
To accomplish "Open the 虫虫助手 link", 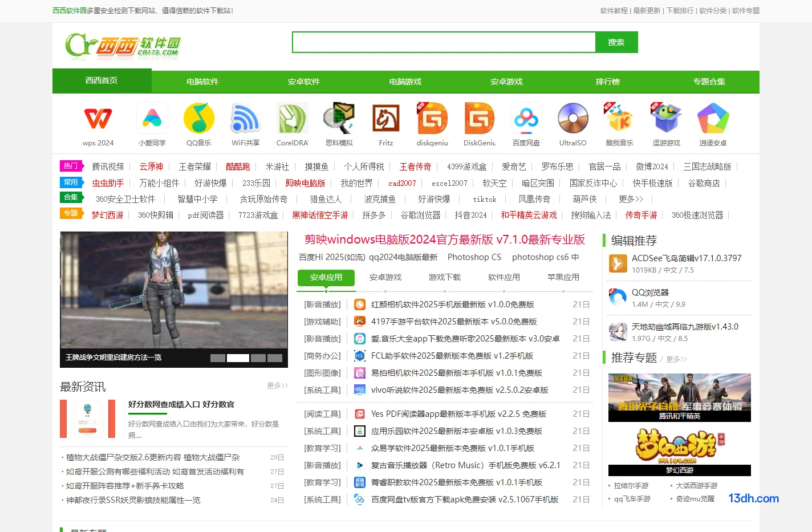I will pyautogui.click(x=108, y=183).
